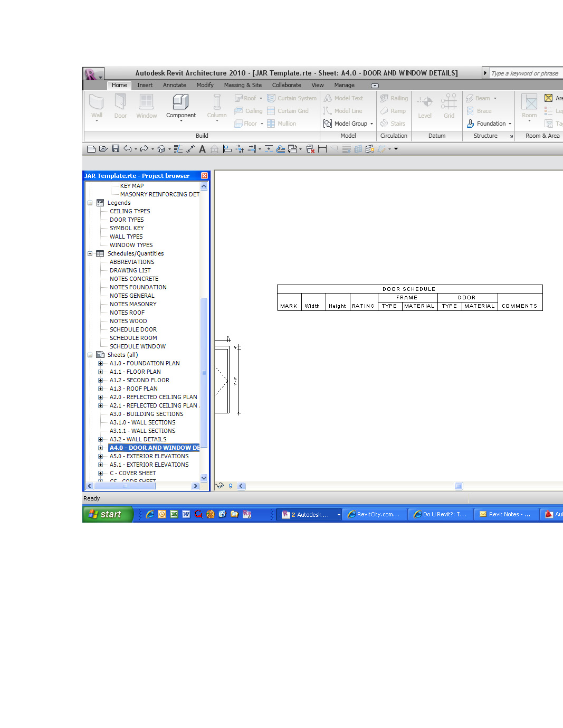The width and height of the screenshot is (563, 728).
Task: Click the Windows start button
Action: [108, 514]
